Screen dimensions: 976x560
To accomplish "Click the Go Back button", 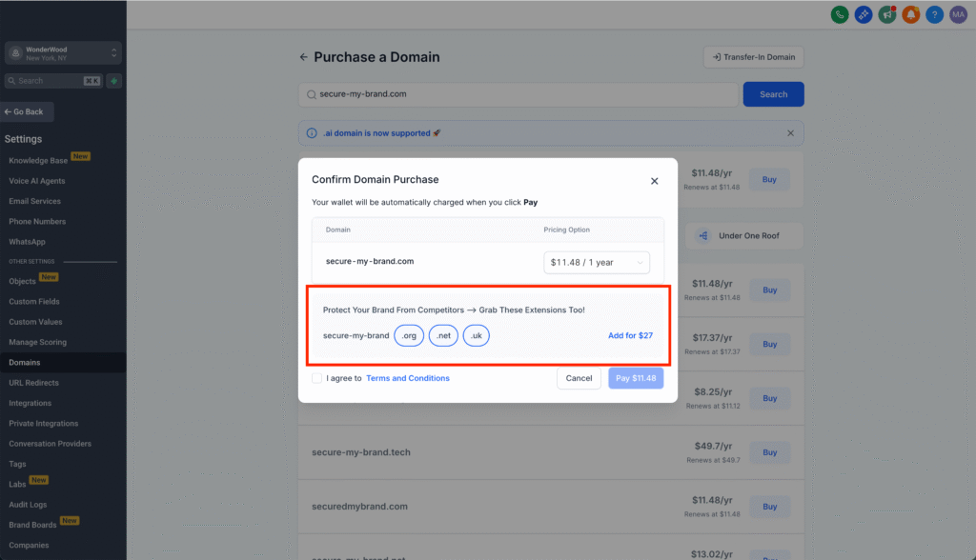I will (27, 112).
